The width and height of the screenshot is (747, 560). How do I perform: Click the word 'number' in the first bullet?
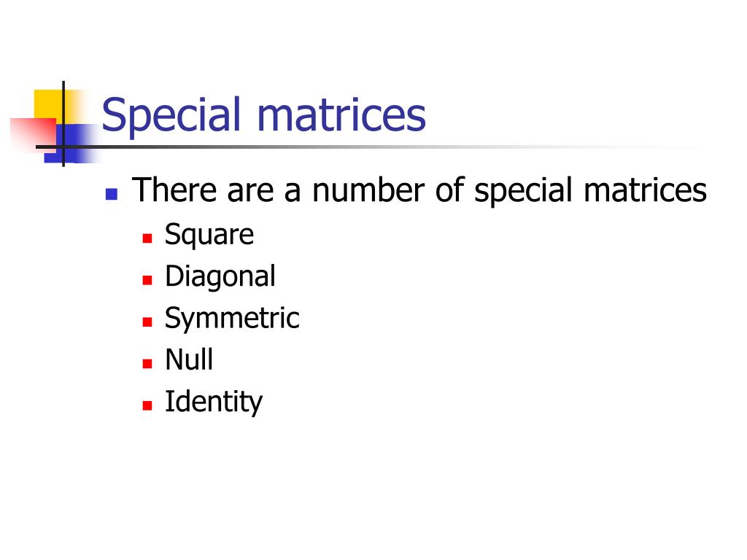coord(368,190)
